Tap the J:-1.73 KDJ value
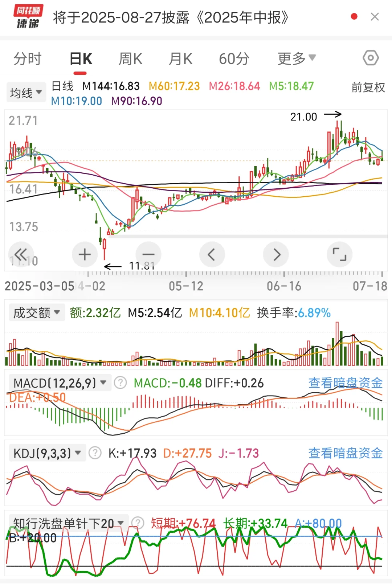The width and height of the screenshot is (392, 585). point(238,453)
